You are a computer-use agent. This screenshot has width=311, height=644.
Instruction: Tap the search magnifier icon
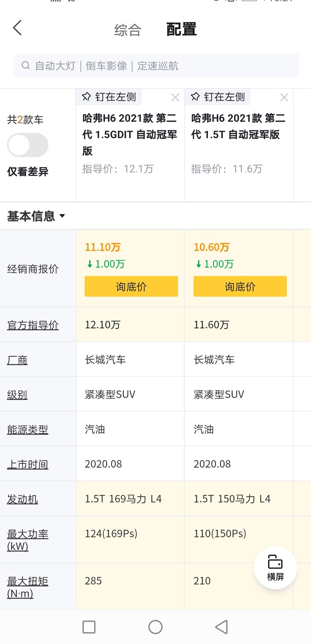(x=26, y=66)
